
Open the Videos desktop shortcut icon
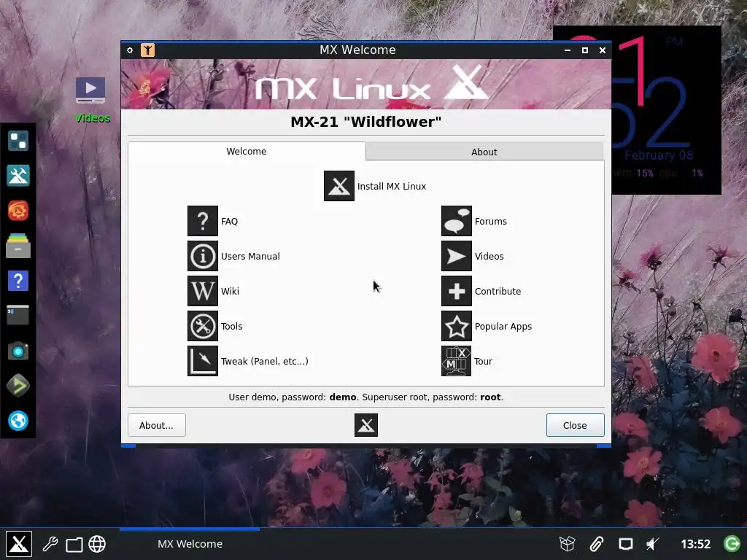click(90, 90)
